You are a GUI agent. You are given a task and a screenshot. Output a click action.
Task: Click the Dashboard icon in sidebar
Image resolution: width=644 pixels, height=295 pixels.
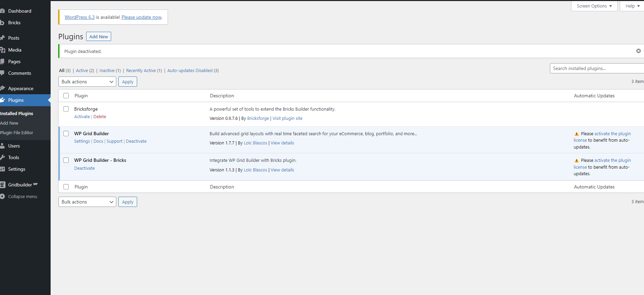pos(2,11)
